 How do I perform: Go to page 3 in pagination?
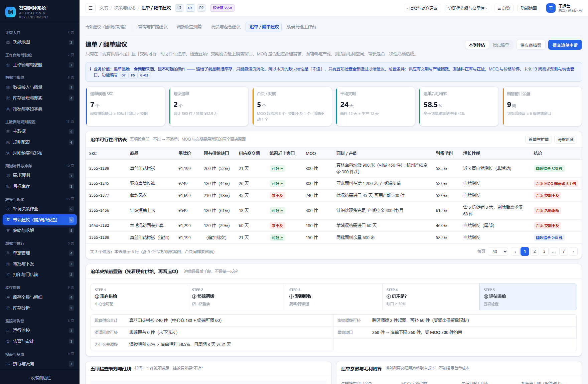click(x=544, y=251)
